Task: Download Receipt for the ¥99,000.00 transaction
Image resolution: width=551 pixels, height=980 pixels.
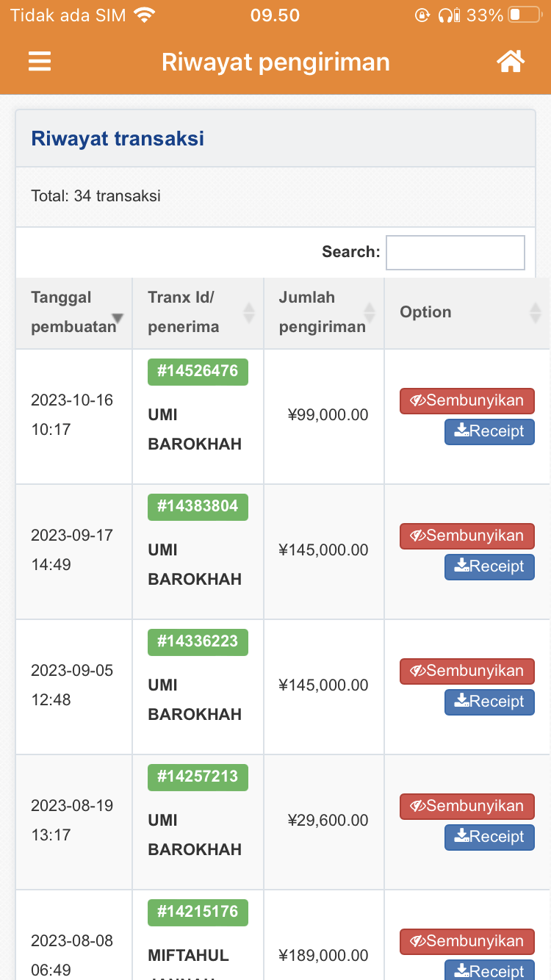Action: tap(489, 432)
